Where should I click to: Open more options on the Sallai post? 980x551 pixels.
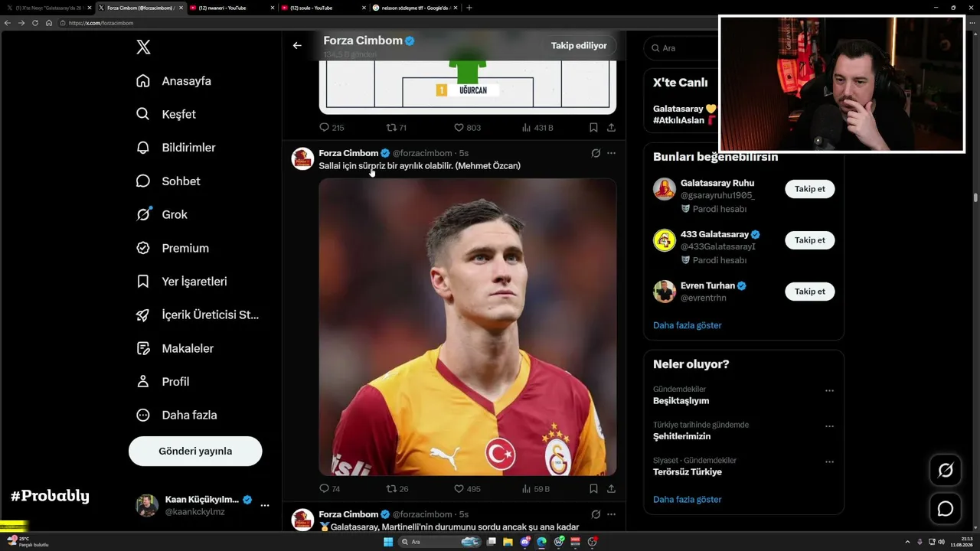coord(611,153)
